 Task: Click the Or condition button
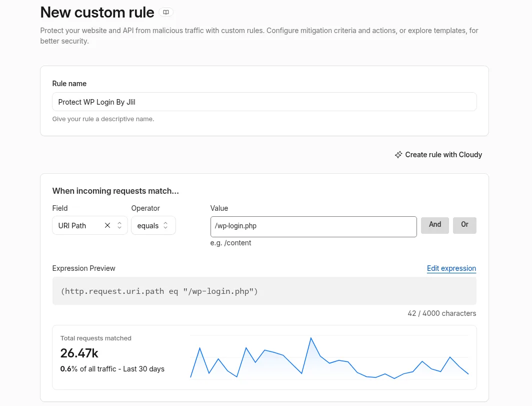pos(464,225)
